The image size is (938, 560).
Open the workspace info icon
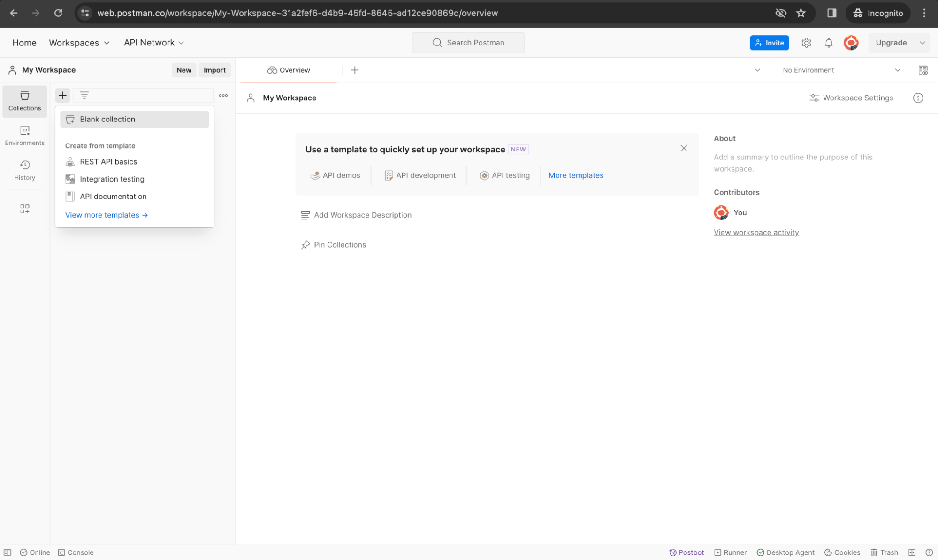point(918,98)
